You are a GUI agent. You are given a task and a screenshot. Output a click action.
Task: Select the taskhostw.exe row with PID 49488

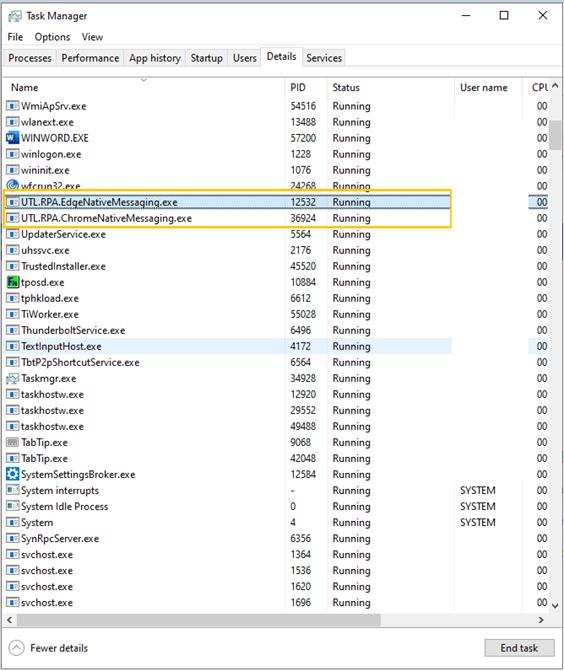276,426
